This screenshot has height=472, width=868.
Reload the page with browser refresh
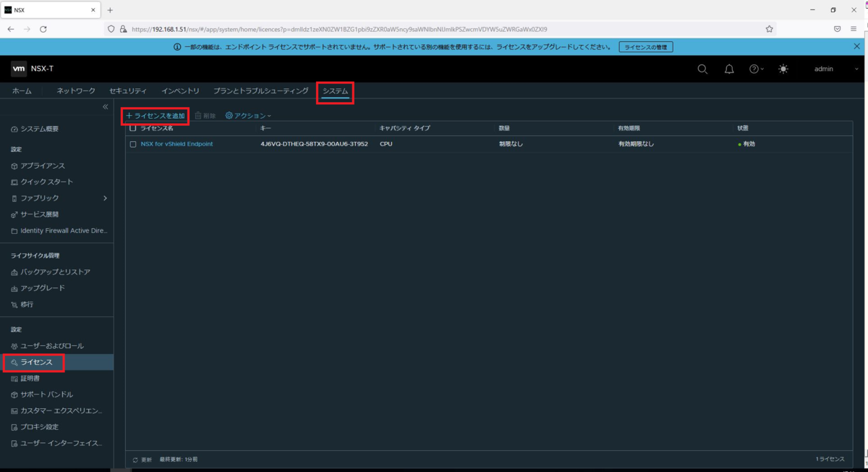coord(43,29)
